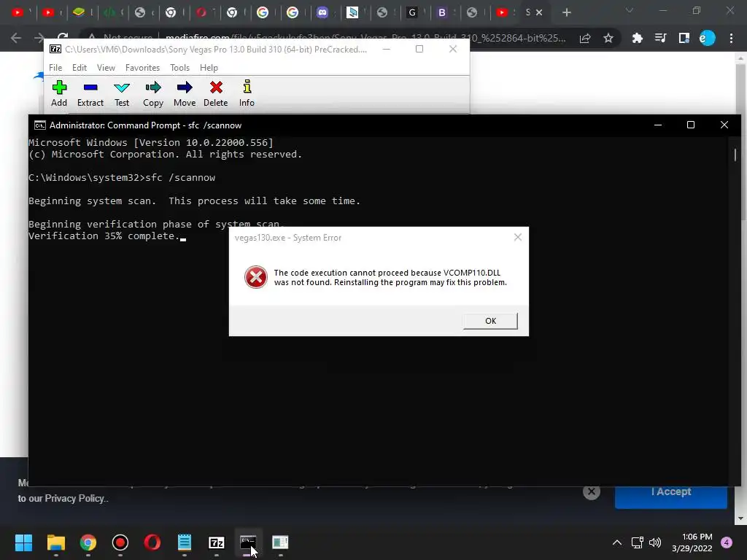Click Command Prompt taskbar icon
The height and width of the screenshot is (560, 747).
(248, 542)
